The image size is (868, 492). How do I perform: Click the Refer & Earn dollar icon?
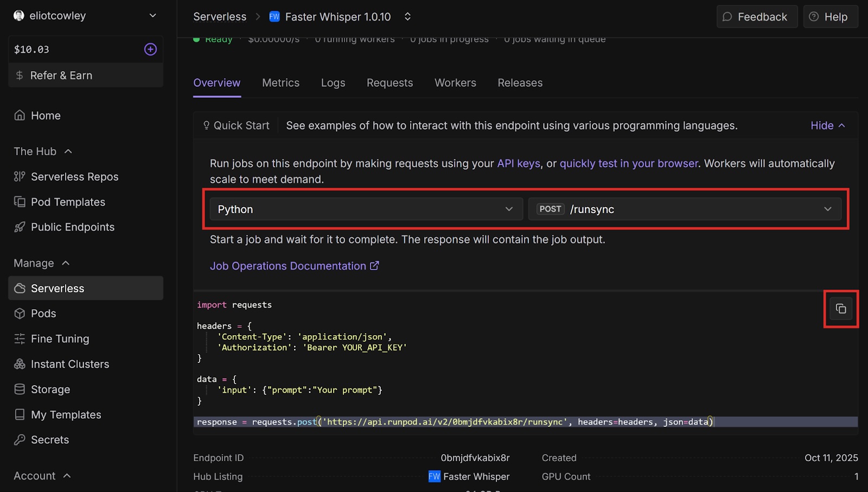[20, 75]
